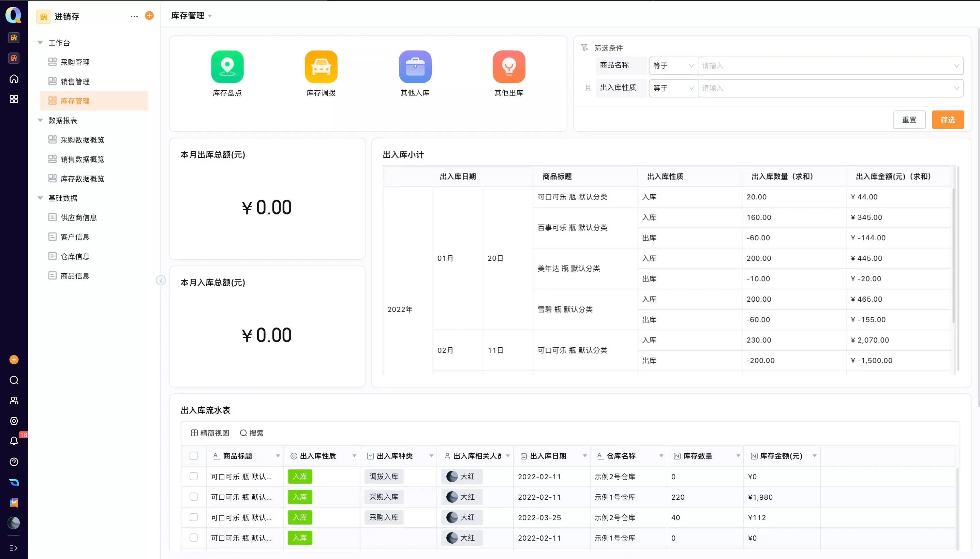Click the orange 筛选 button

[947, 120]
